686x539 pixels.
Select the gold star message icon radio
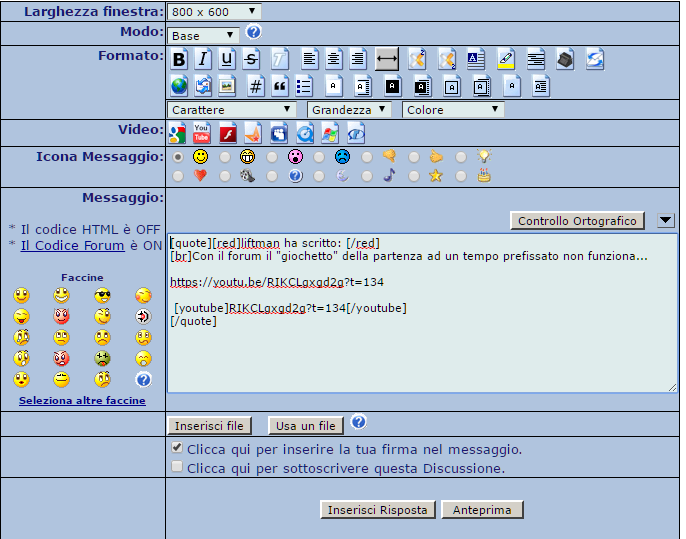414,176
